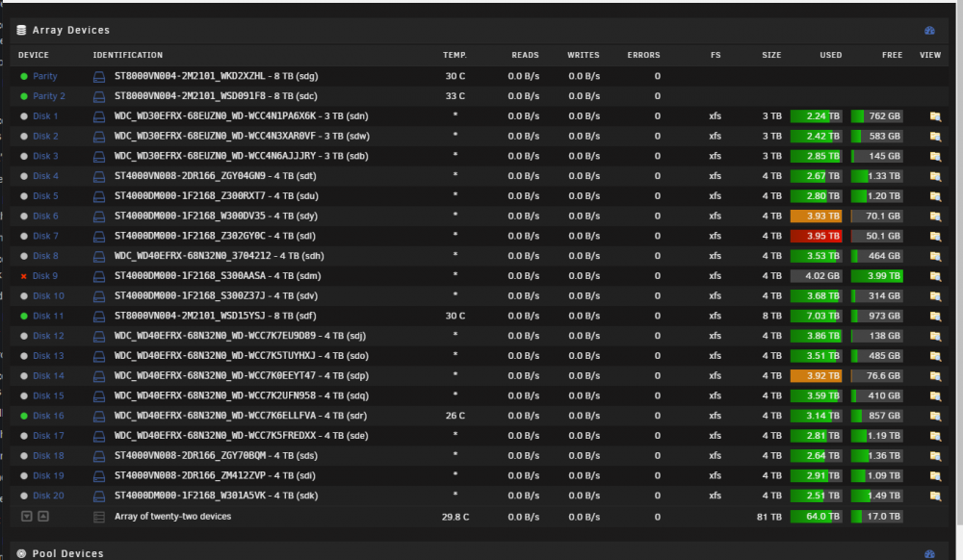Screen dimensions: 963x560
Task: Click the Parity drive identification icon
Action: pos(99,77)
